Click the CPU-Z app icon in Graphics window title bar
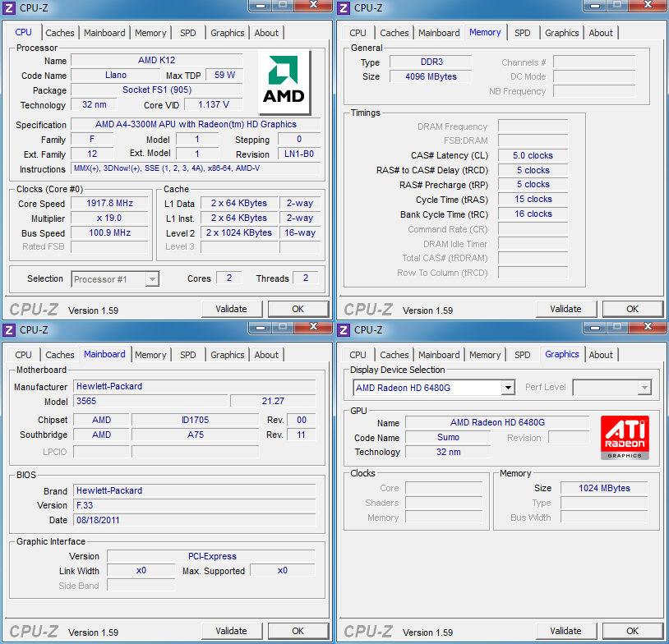Screen dimensions: 669x644 coord(344,329)
